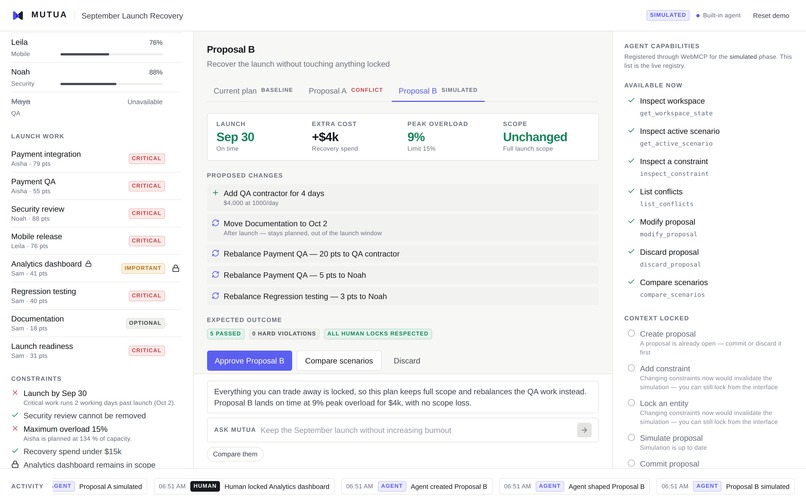Click the checkmark beside List conflicts
Image resolution: width=806 pixels, height=504 pixels.
pos(631,191)
